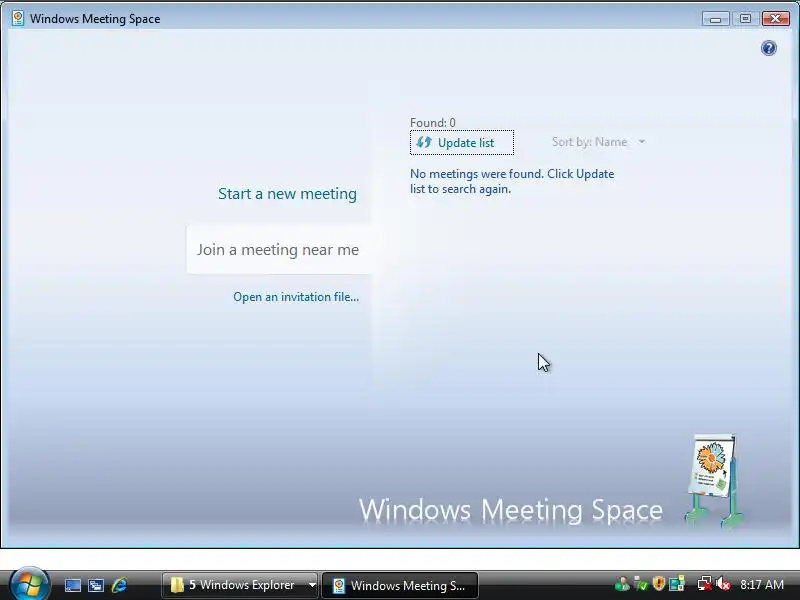Click the disconnected network tray icon
This screenshot has height=600, width=800.
coord(705,584)
